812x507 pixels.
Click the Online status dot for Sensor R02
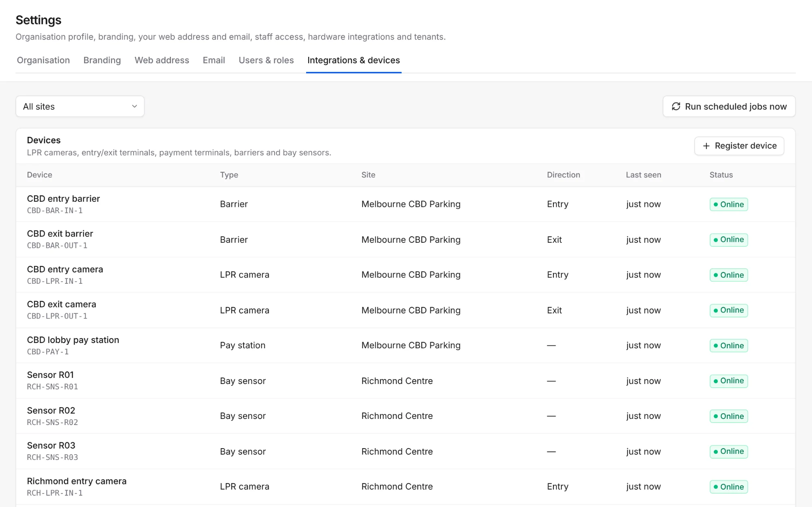coord(716,416)
